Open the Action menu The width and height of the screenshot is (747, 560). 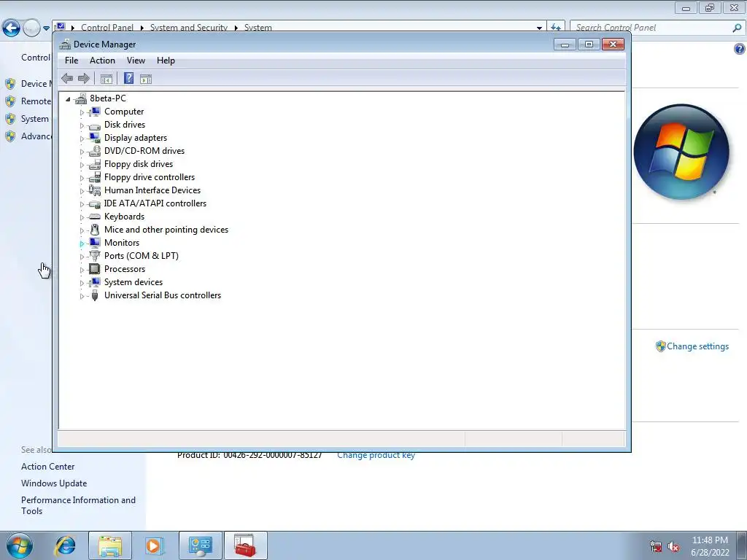[x=102, y=61]
